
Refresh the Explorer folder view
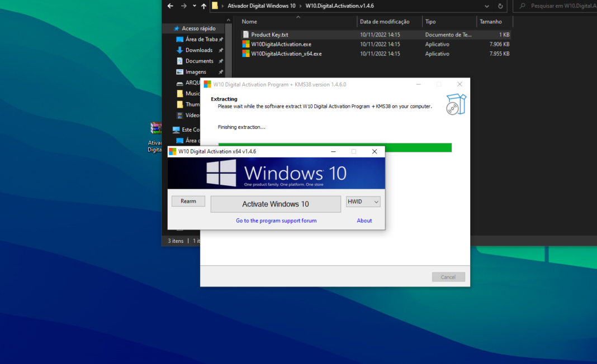point(500,6)
